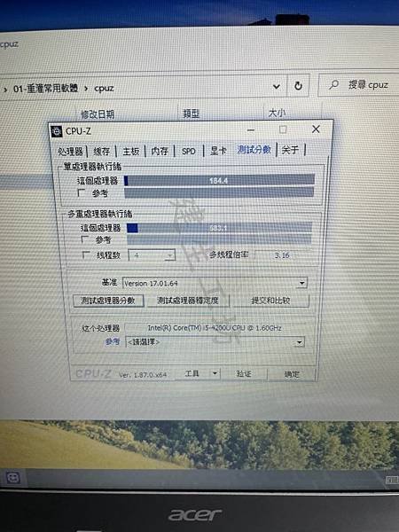
Task: Open the 内存 tab
Action: tap(160, 151)
